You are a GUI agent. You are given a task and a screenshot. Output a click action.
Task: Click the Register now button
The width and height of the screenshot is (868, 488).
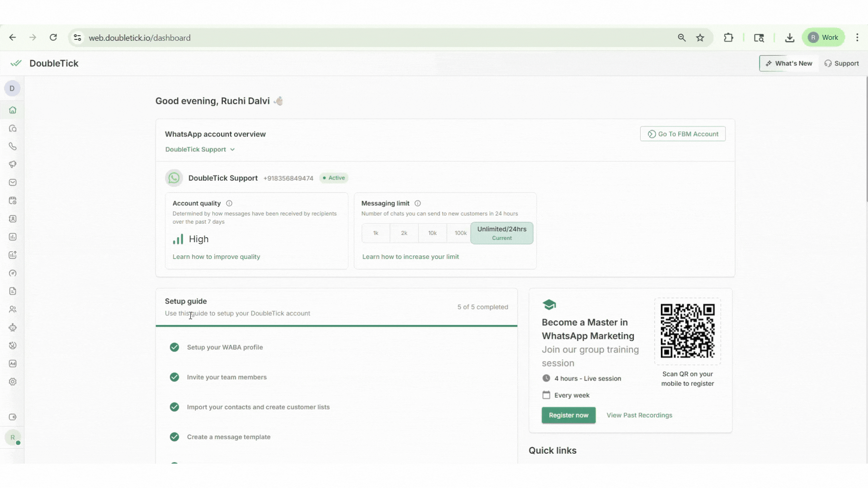568,415
